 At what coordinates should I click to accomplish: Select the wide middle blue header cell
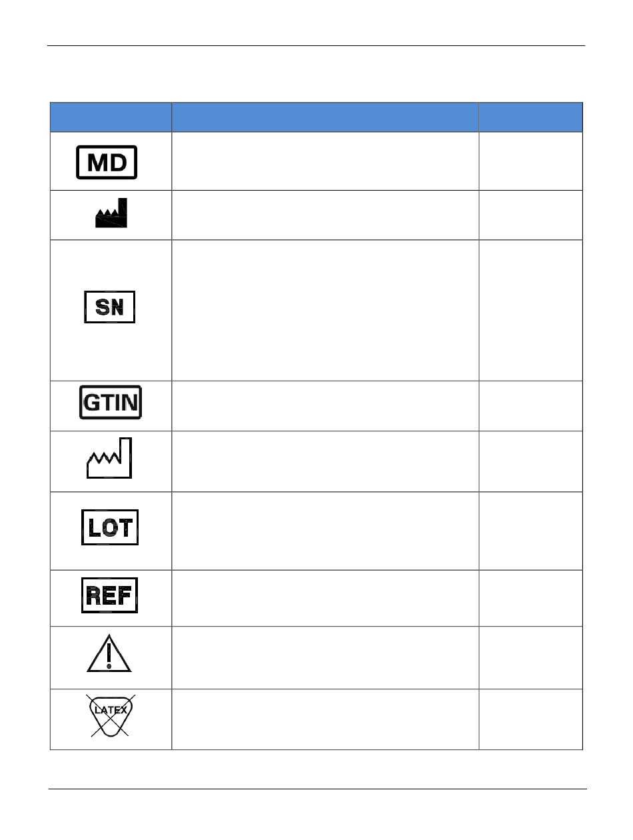click(x=325, y=117)
